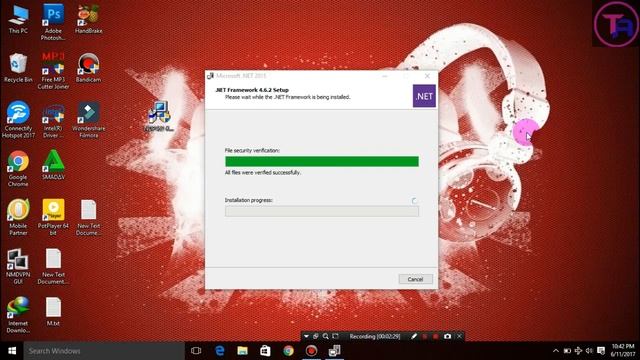Click the Search Windows box

pos(104,351)
